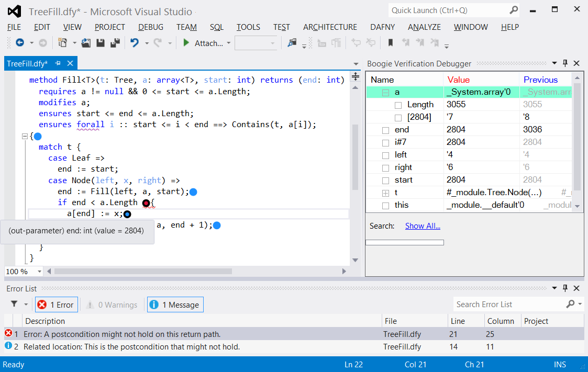Pin the TreeFill.dfy tab
This screenshot has height=372, width=588.
coord(58,63)
